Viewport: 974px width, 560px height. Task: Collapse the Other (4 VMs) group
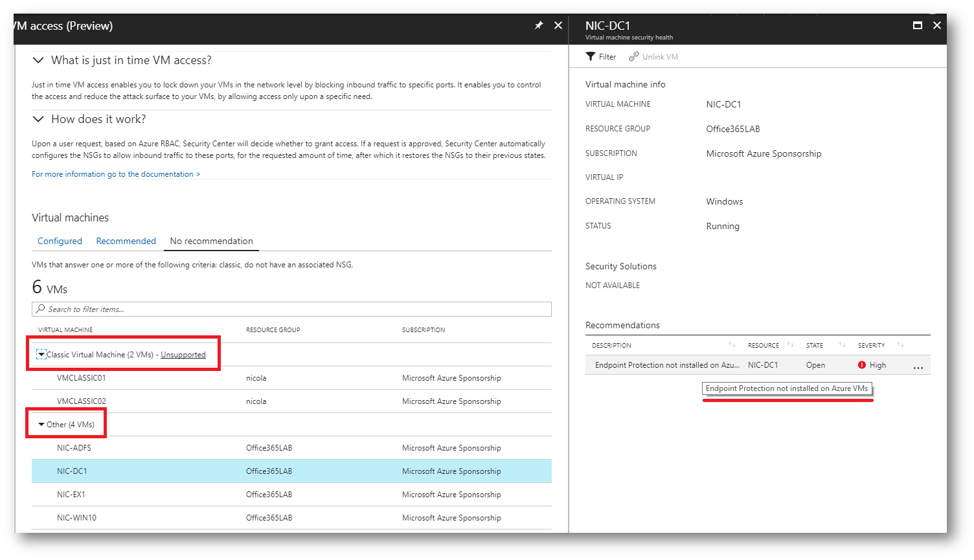[x=41, y=425]
